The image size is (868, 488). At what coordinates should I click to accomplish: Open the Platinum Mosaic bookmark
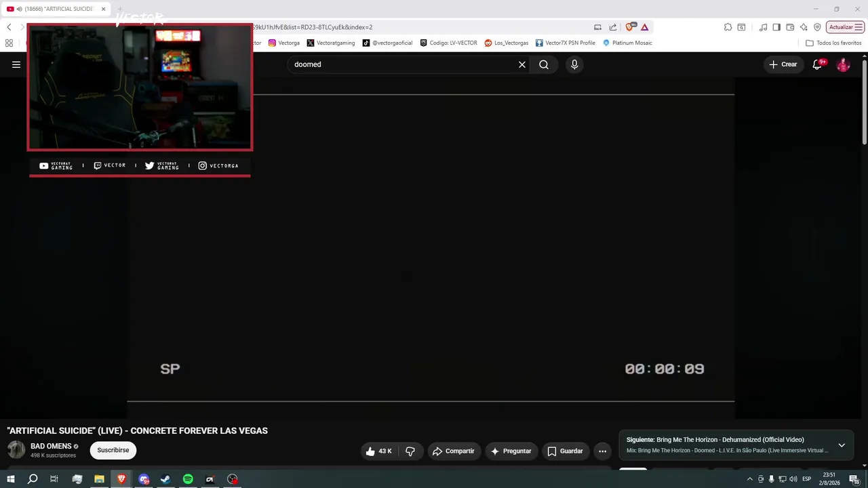(627, 43)
